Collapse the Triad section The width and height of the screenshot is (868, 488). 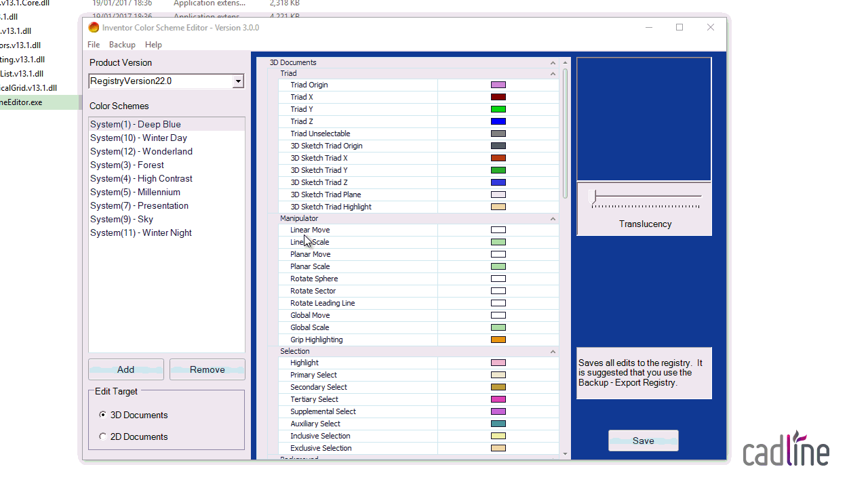(x=553, y=73)
